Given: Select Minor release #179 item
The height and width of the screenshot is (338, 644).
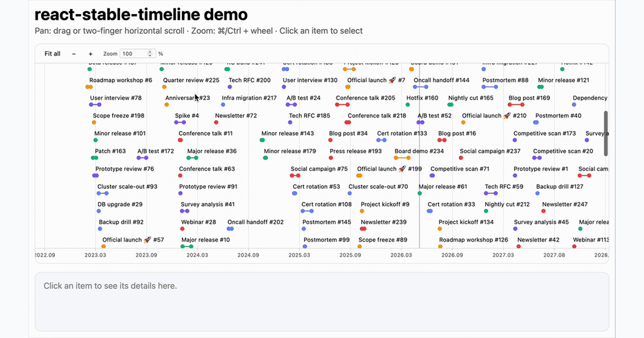Looking at the screenshot, I should 290,151.
